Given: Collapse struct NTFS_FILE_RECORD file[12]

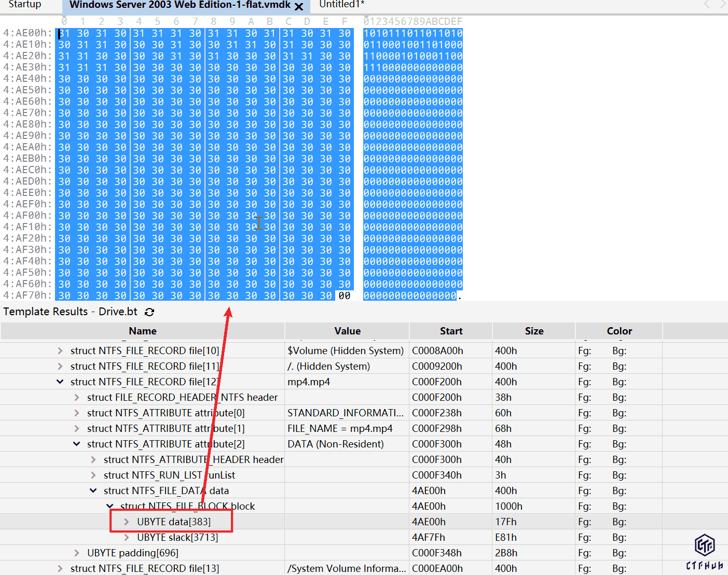Looking at the screenshot, I should pyautogui.click(x=60, y=382).
